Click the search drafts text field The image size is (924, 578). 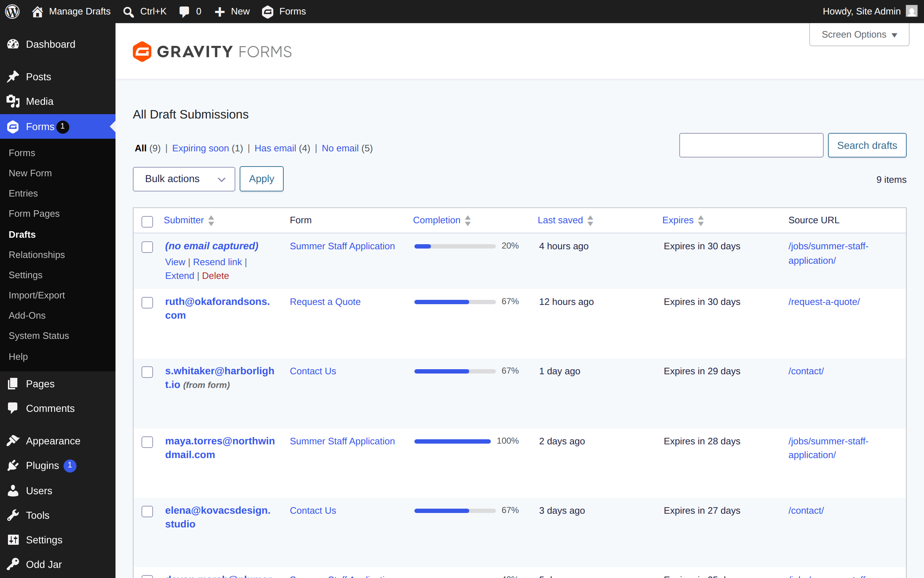751,145
